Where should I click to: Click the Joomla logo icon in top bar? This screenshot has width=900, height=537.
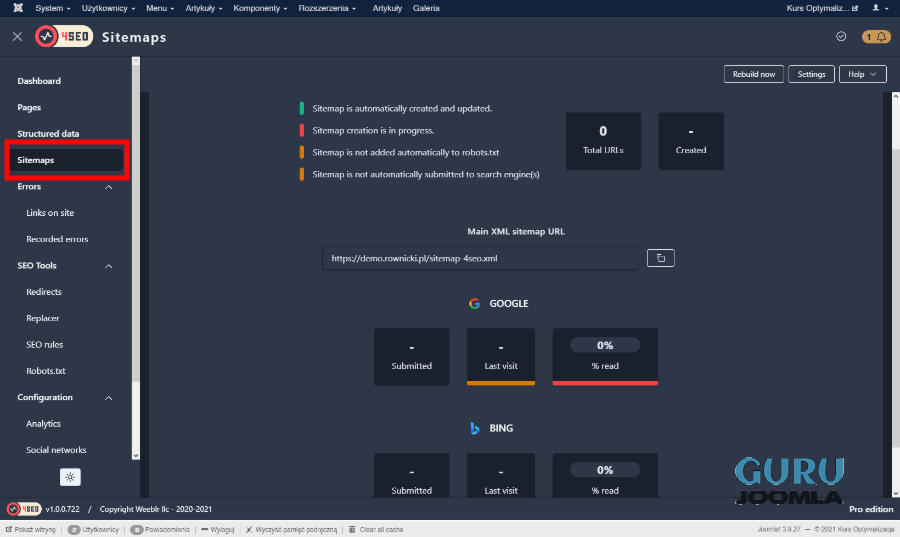[x=18, y=8]
